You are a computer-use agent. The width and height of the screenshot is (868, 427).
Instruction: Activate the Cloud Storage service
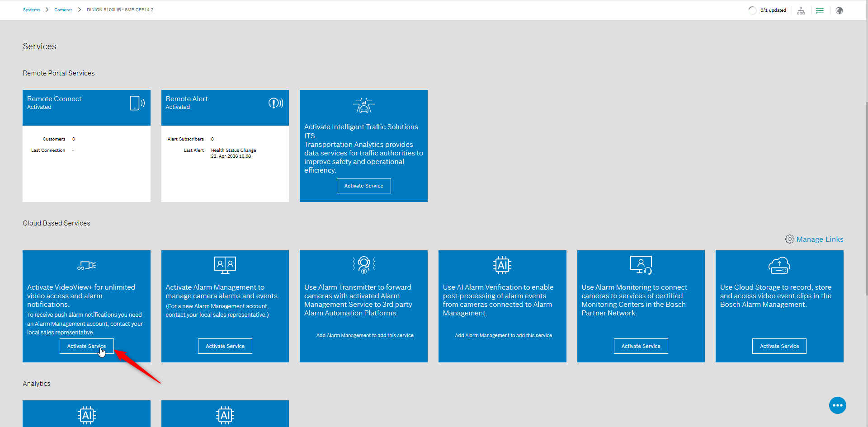(x=779, y=346)
